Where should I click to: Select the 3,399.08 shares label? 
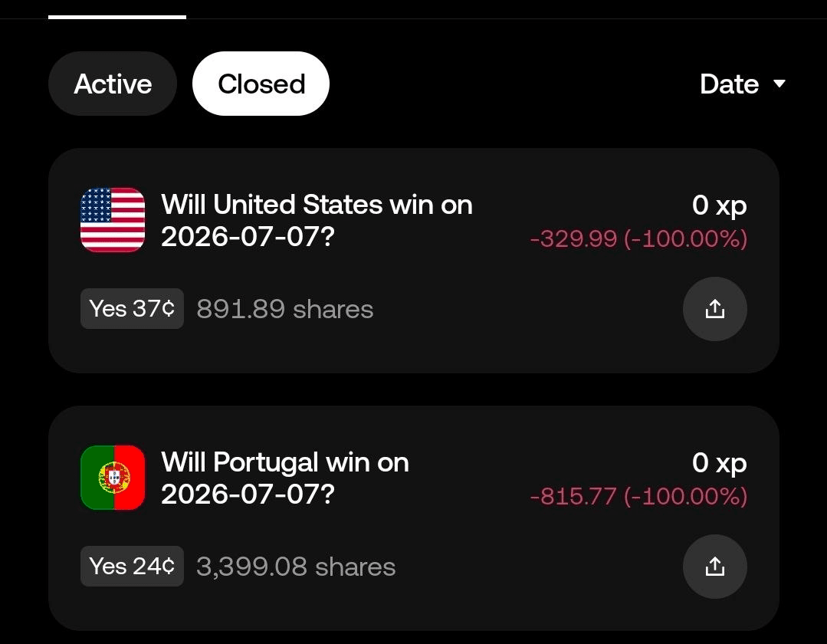point(296,567)
